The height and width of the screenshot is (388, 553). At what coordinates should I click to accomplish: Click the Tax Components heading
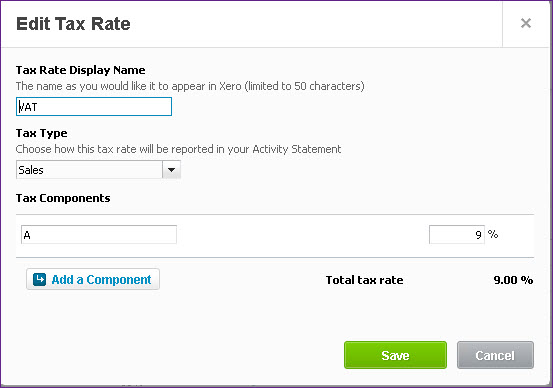tap(63, 198)
